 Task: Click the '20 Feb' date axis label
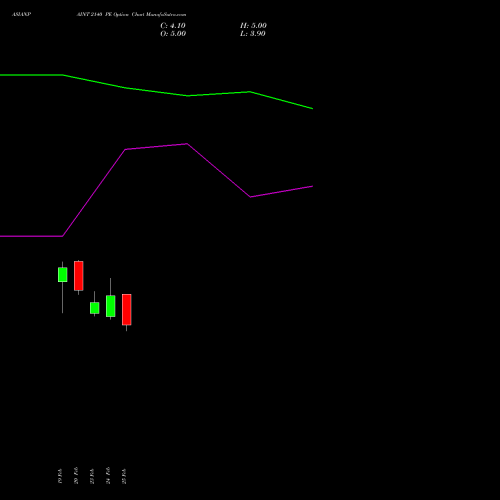pyautogui.click(x=76, y=475)
